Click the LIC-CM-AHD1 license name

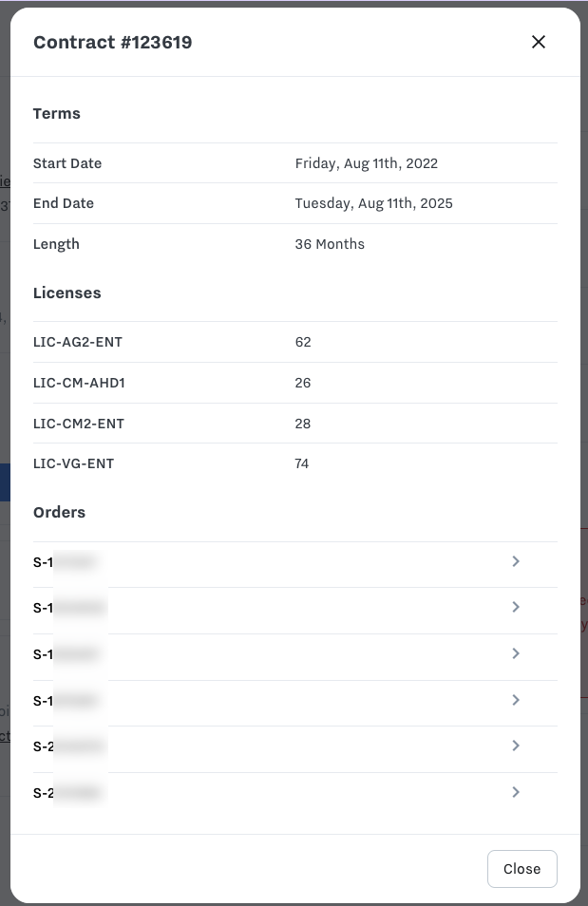point(79,383)
